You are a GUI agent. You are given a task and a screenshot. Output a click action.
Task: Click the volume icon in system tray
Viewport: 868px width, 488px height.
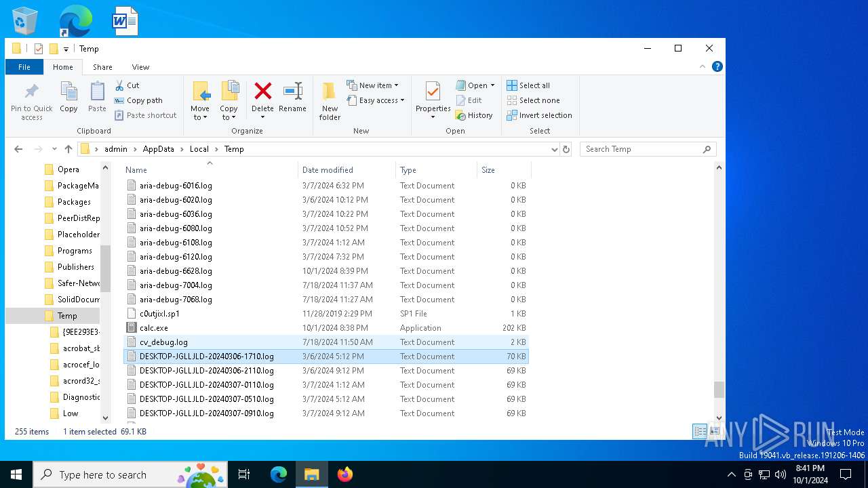[781, 474]
